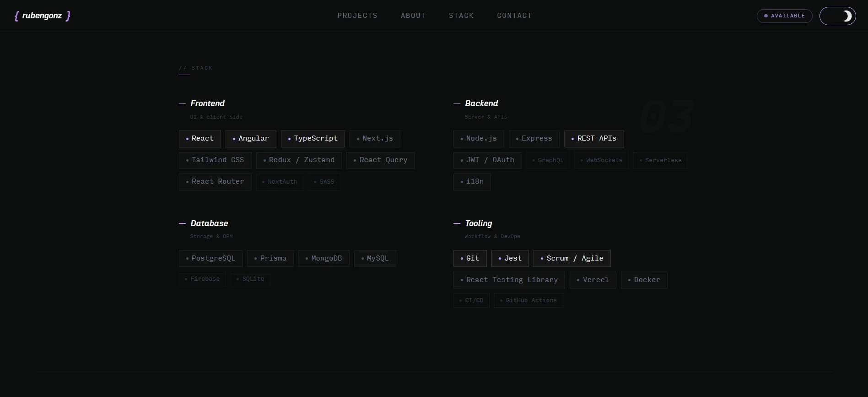Click the React Query chip

coord(380,160)
